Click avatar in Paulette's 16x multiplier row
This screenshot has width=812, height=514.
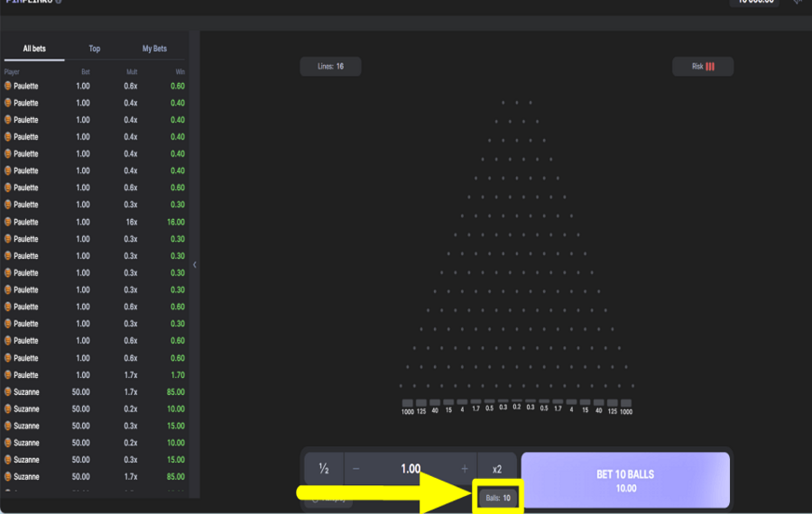click(x=8, y=222)
